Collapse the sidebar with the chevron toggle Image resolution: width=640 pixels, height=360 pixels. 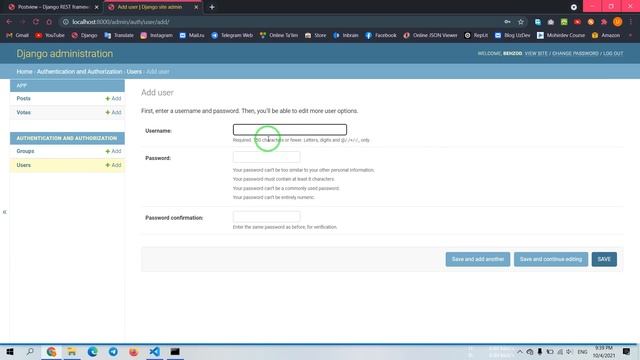(x=4, y=212)
